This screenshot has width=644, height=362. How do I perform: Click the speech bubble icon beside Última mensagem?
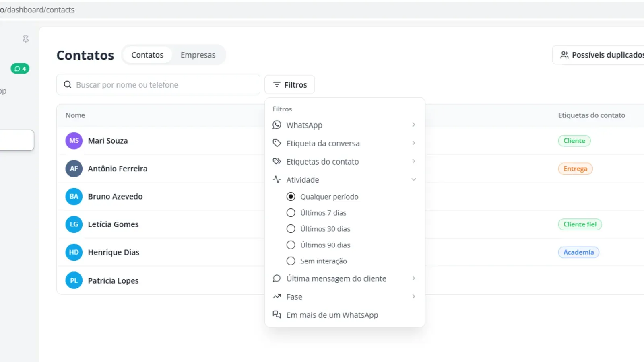point(277,278)
